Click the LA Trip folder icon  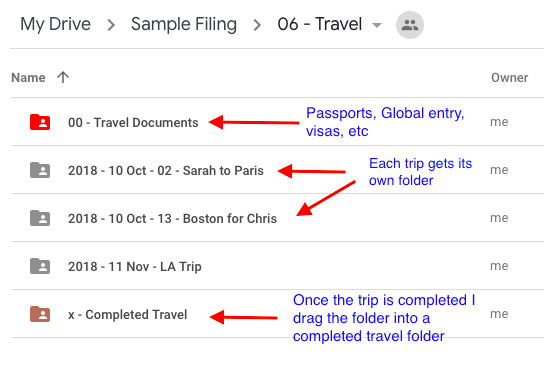(x=40, y=266)
